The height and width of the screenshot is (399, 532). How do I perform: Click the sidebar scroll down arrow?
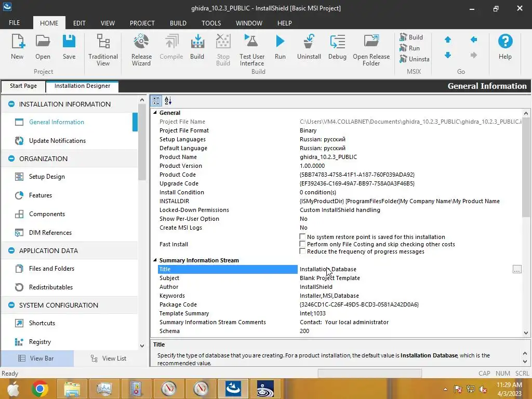142,345
